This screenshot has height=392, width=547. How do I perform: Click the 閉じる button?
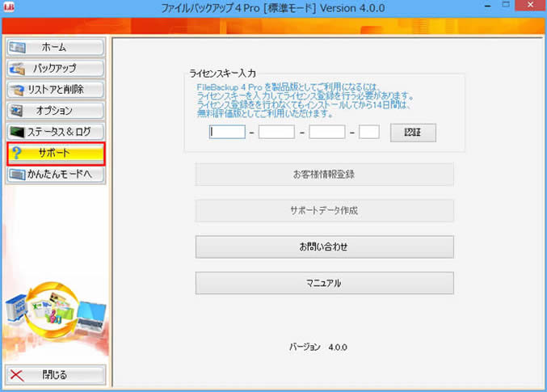[x=55, y=375]
